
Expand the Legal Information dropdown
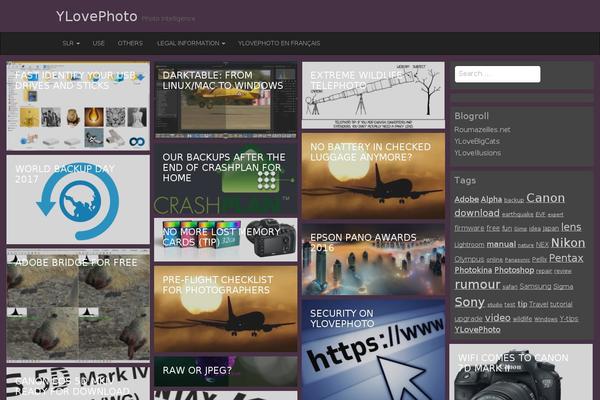click(x=191, y=43)
